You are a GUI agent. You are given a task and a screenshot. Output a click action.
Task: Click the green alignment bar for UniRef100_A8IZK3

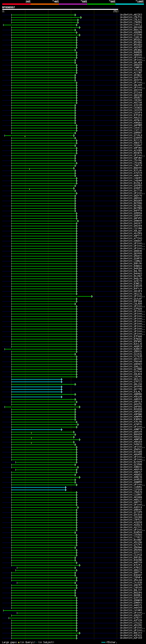[x=44, y=15]
